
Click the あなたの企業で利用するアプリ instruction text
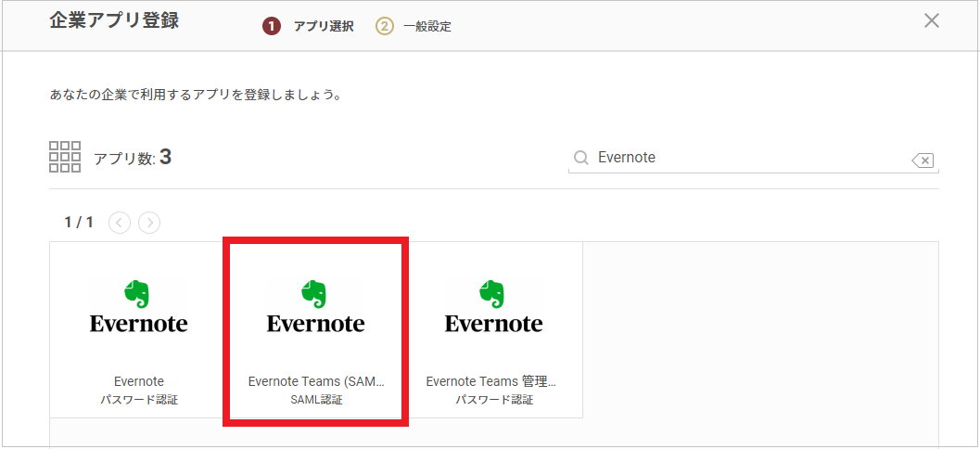click(x=195, y=96)
